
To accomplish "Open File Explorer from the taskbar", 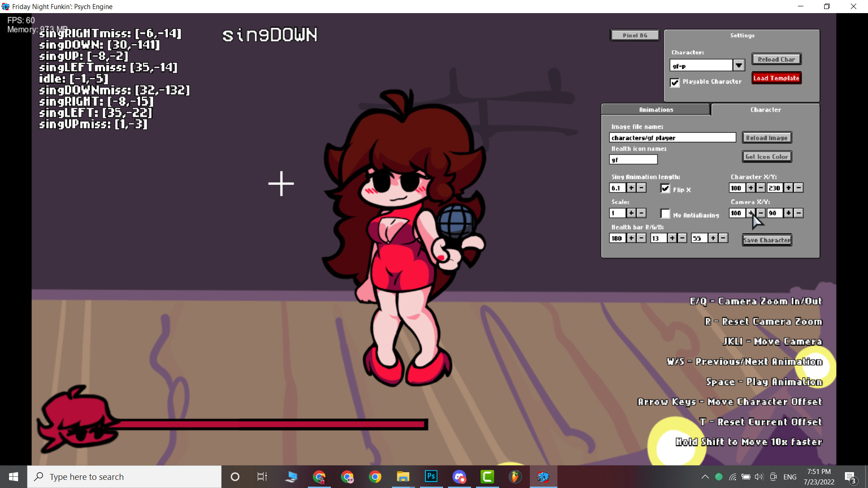I will 403,476.
